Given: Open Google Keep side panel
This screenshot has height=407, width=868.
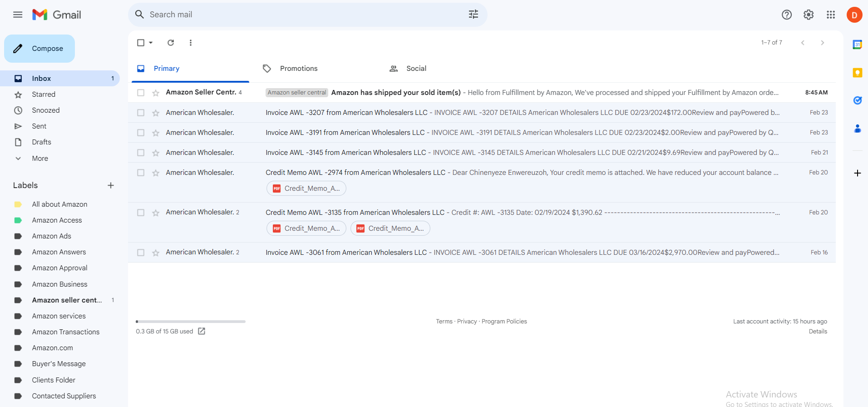Looking at the screenshot, I should (858, 73).
